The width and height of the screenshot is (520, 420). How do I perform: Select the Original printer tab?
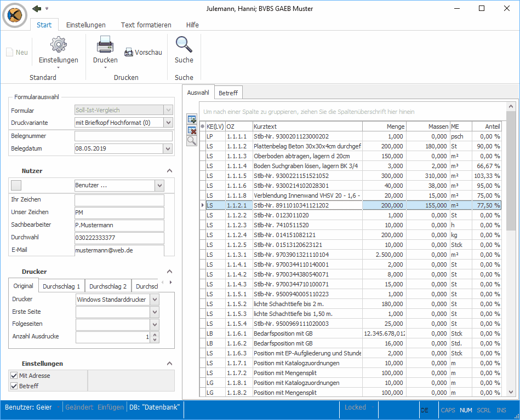click(x=23, y=286)
